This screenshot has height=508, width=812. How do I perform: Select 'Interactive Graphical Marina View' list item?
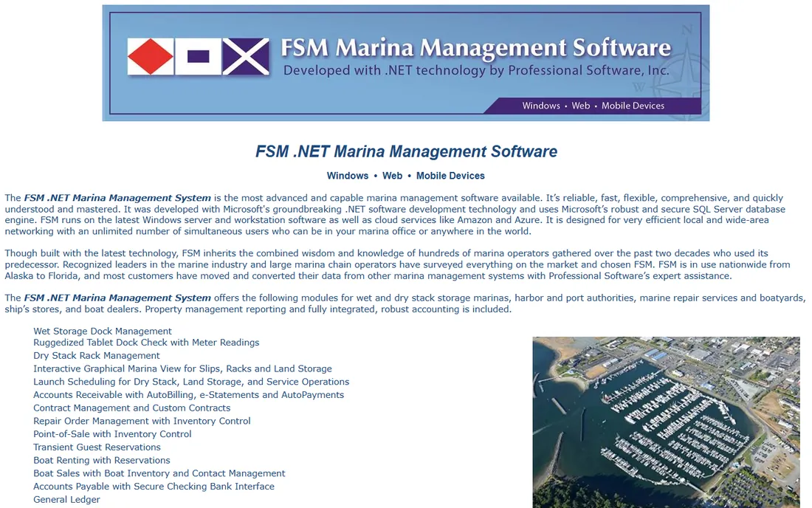tap(182, 368)
